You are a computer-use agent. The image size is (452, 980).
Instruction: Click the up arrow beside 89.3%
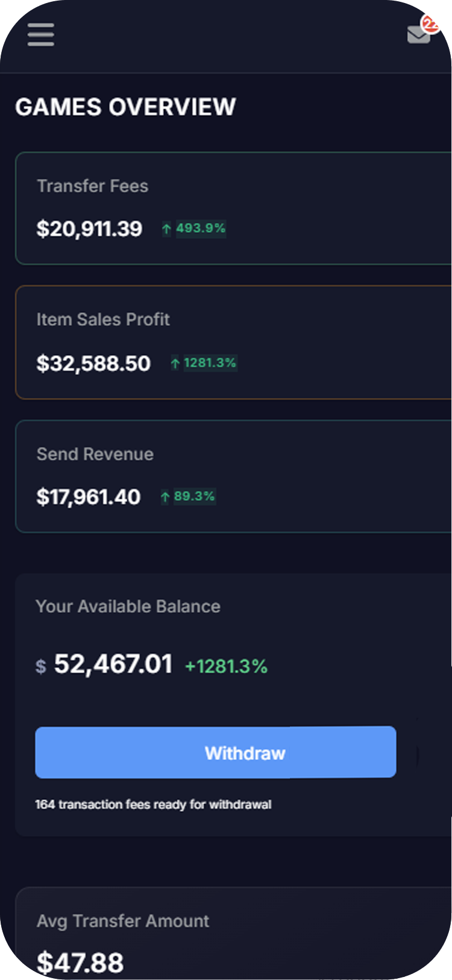(165, 496)
